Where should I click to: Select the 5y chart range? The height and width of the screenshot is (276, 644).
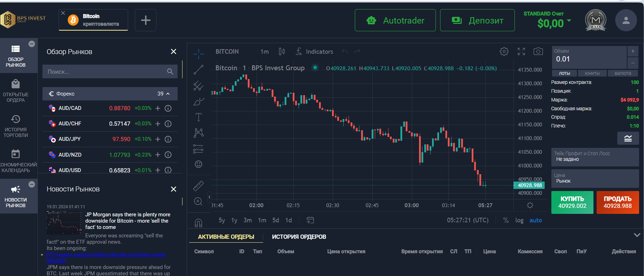pyautogui.click(x=222, y=220)
